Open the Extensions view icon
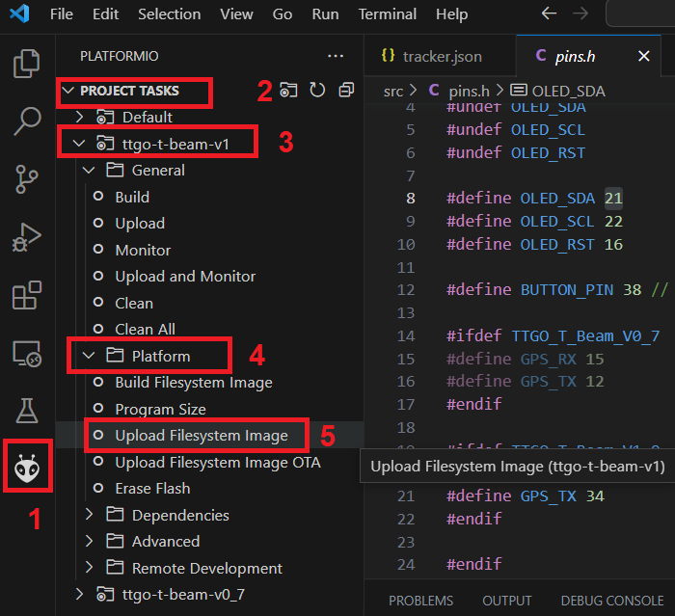Image resolution: width=675 pixels, height=616 pixels. click(26, 295)
